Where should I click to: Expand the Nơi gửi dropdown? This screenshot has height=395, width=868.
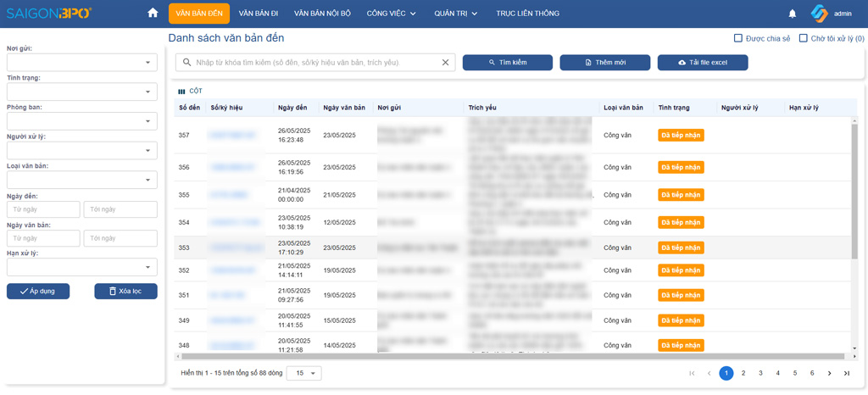[82, 63]
